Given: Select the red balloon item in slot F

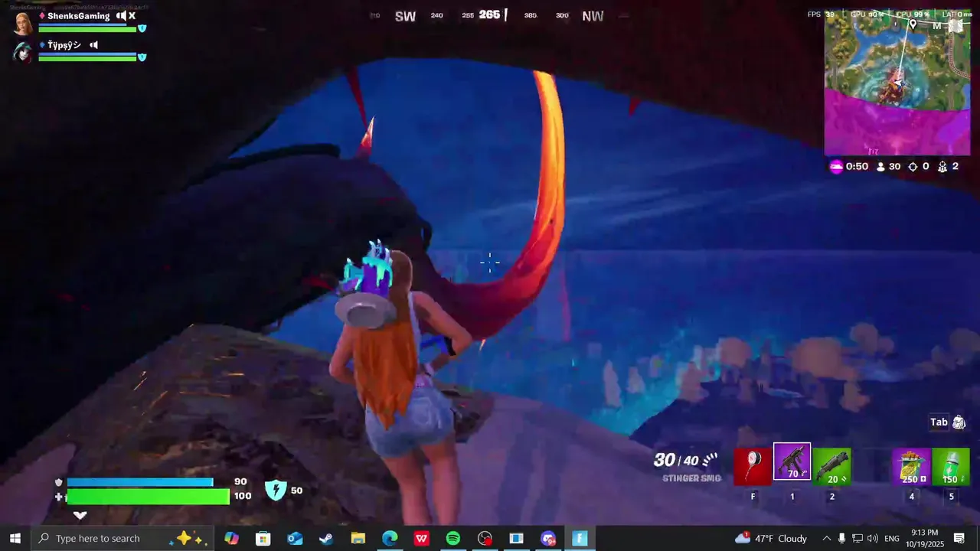Looking at the screenshot, I should coord(753,467).
